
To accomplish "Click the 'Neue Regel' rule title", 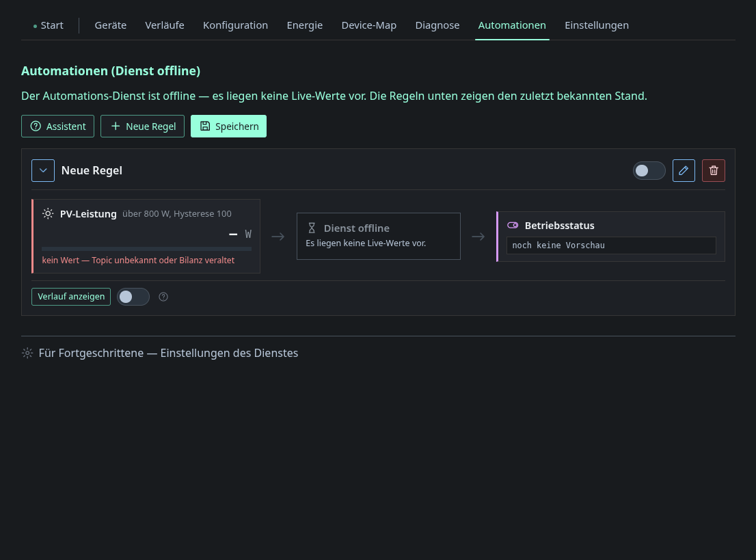I will click(x=92, y=171).
